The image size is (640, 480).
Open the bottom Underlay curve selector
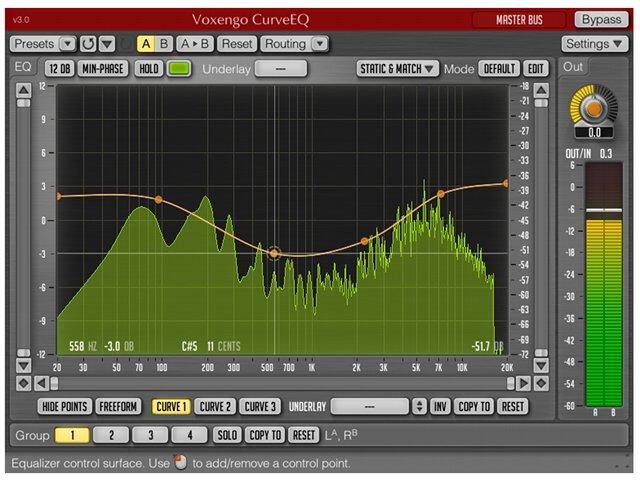(369, 407)
